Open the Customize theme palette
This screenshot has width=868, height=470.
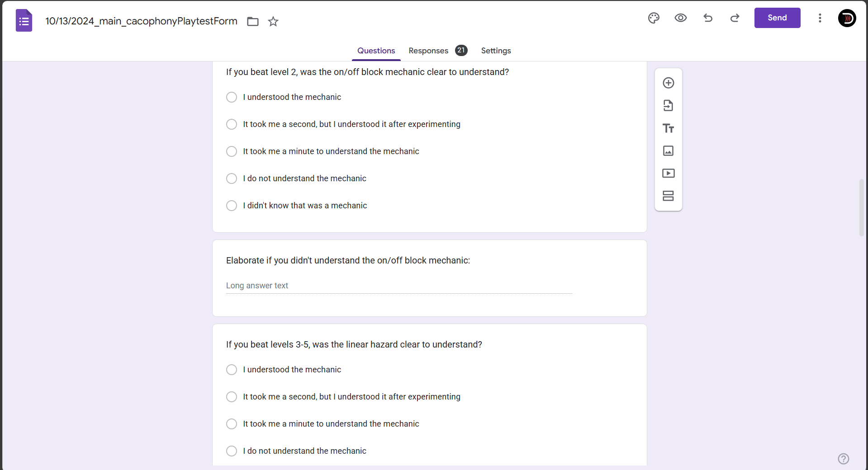tap(654, 18)
